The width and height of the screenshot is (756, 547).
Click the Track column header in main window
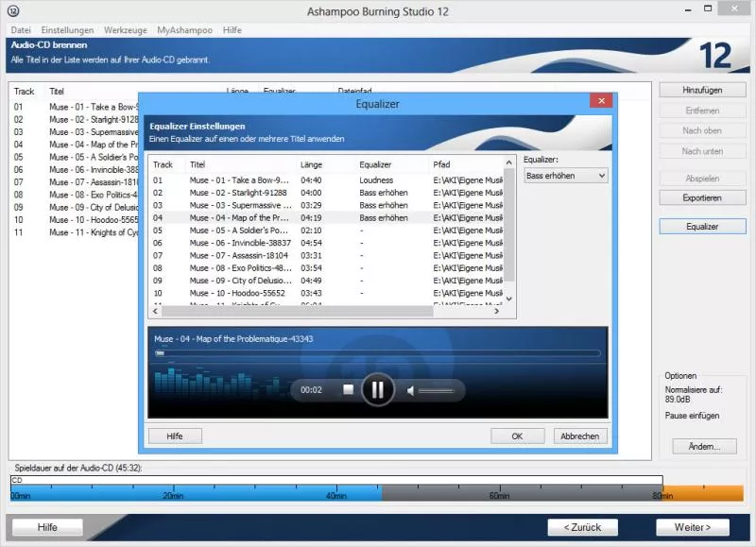pyautogui.click(x=24, y=92)
